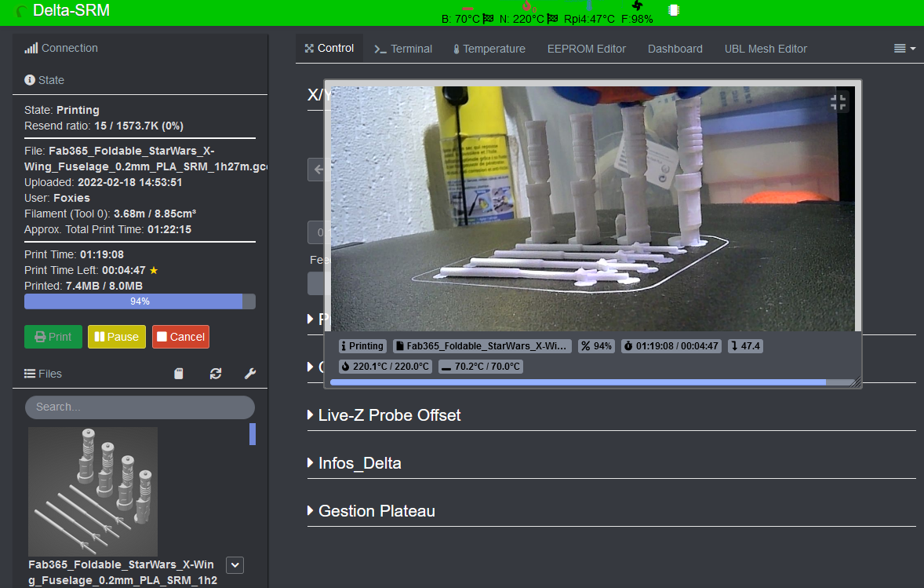Refresh the file list
The image size is (924, 588).
pos(216,374)
